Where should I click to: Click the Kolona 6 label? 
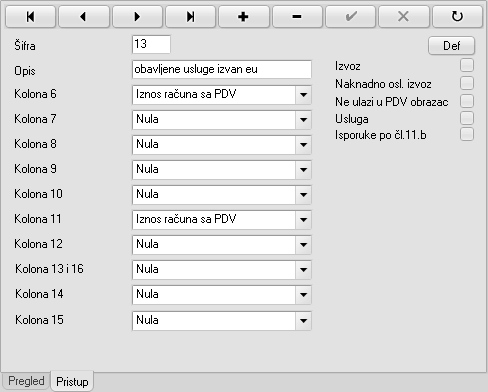tap(35, 94)
